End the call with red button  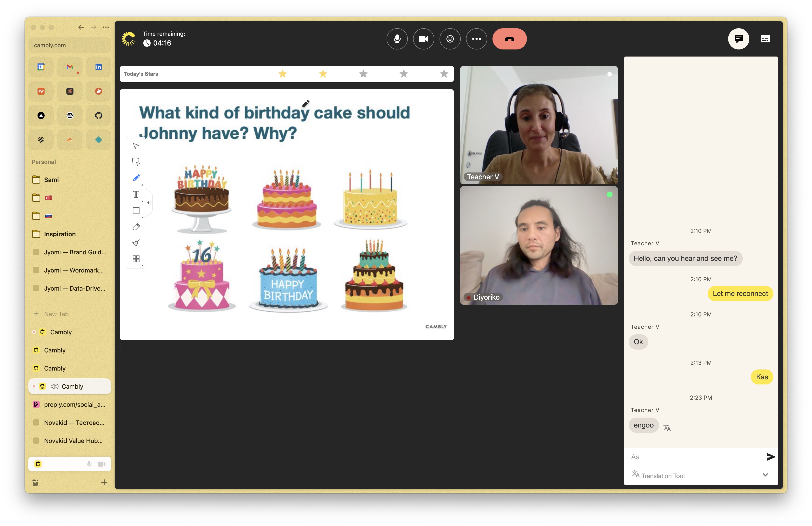point(509,39)
